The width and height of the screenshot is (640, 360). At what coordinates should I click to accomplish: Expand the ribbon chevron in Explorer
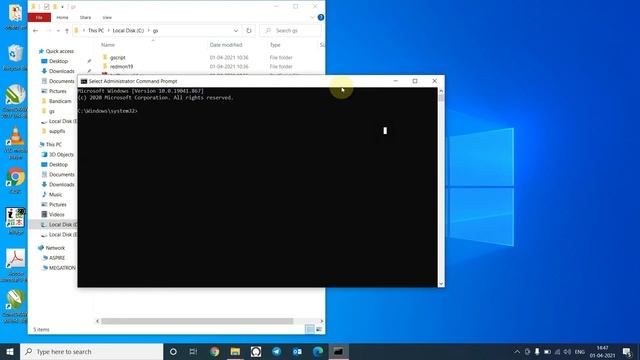[313, 18]
